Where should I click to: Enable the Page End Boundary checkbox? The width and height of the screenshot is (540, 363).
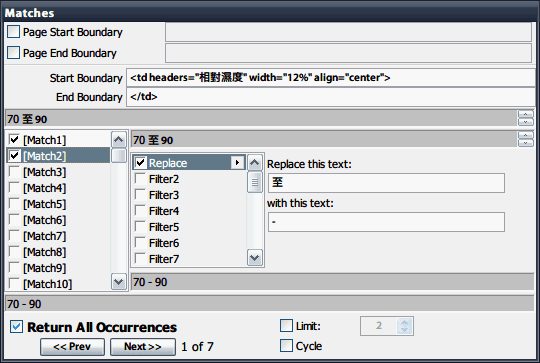[13, 53]
